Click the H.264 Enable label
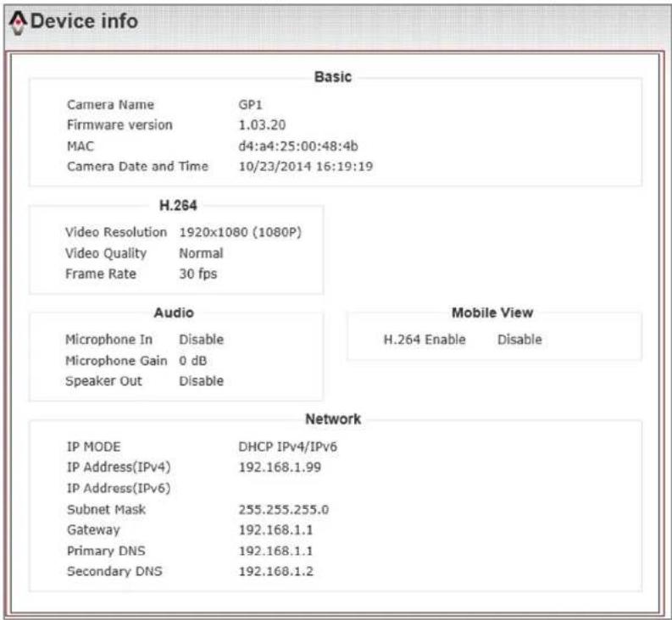The height and width of the screenshot is (620, 672). pyautogui.click(x=425, y=340)
